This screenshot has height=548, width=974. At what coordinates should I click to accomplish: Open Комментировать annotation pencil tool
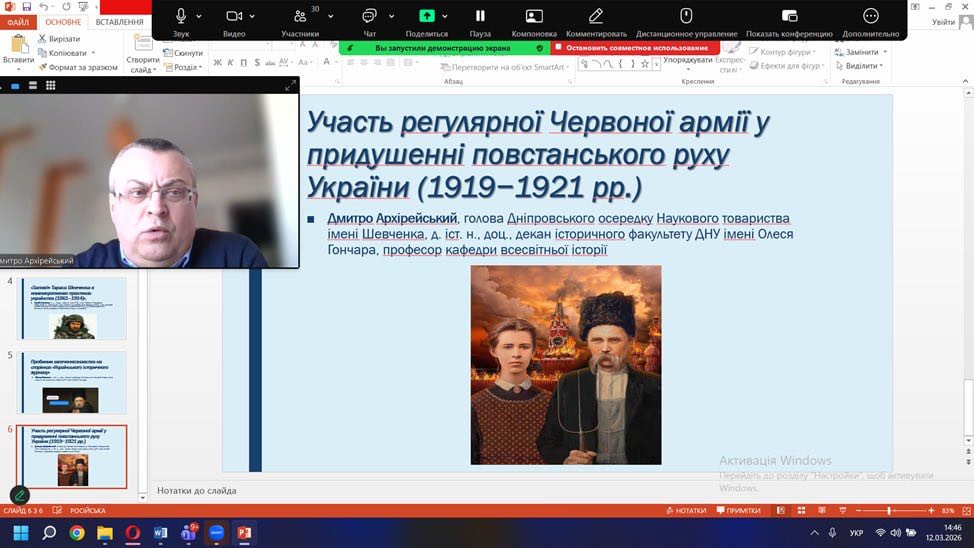(596, 16)
